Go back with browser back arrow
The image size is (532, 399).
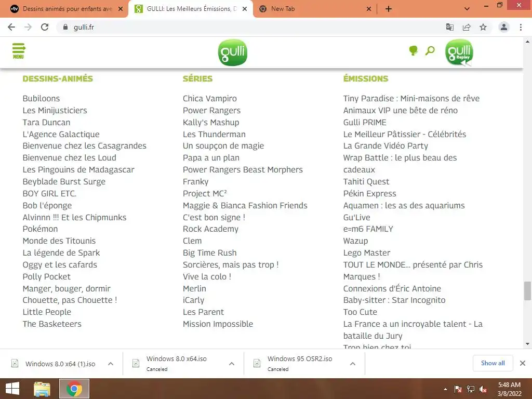(x=11, y=27)
